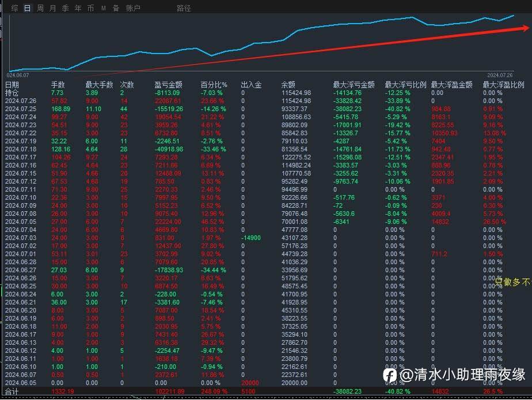The width and height of the screenshot is (532, 400).
Task: Sort by the 余额 column header
Action: click(288, 85)
